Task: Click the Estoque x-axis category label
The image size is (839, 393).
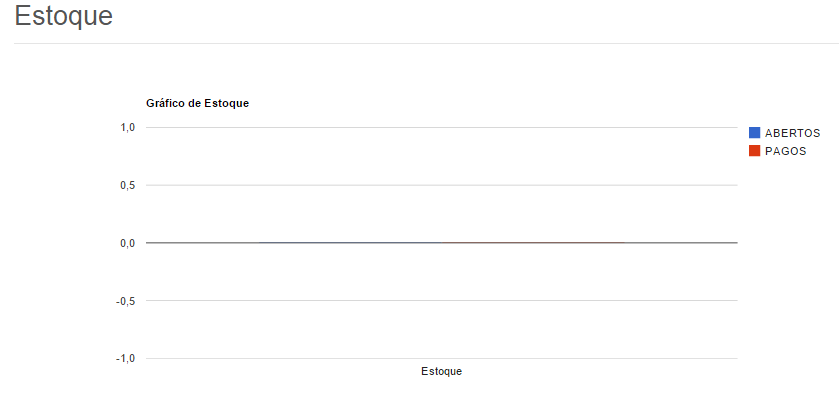Action: [x=441, y=372]
